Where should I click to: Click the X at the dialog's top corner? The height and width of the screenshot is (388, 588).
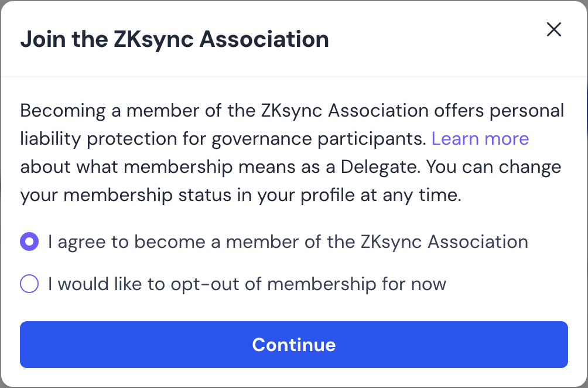[554, 29]
